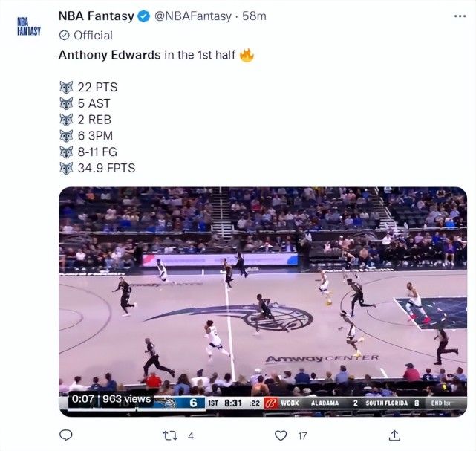
Task: Click the Official checkmark label icon
Action: pos(65,36)
